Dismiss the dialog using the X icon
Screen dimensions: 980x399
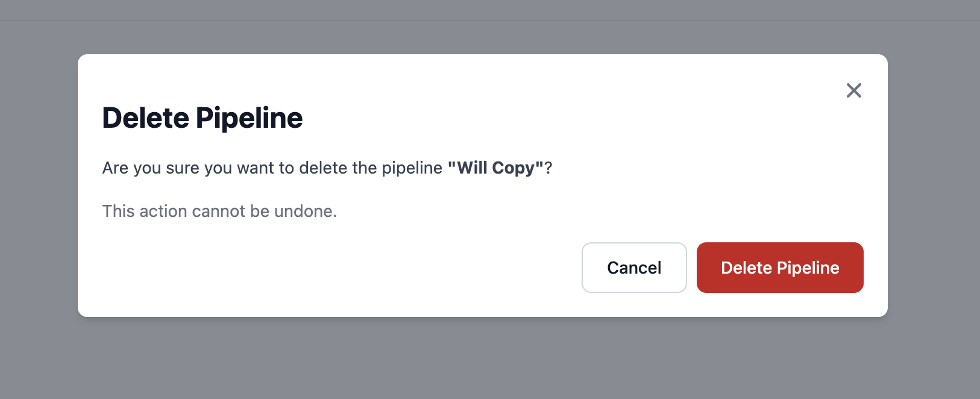(854, 90)
